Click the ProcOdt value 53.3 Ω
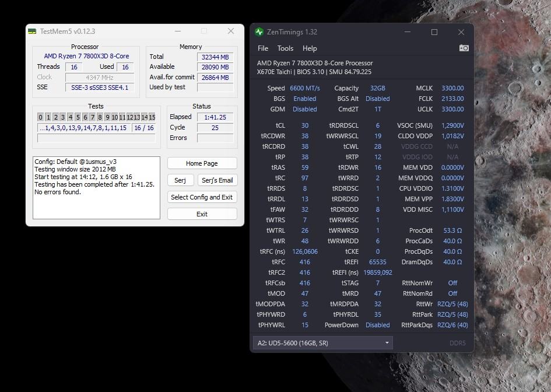The width and height of the screenshot is (551, 392). click(x=452, y=230)
